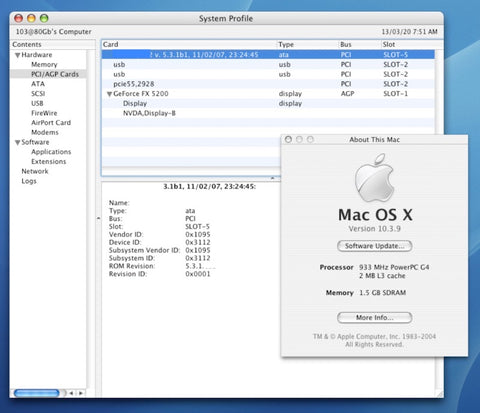Open Extensions under Software
The width and height of the screenshot is (480, 413).
(x=48, y=161)
